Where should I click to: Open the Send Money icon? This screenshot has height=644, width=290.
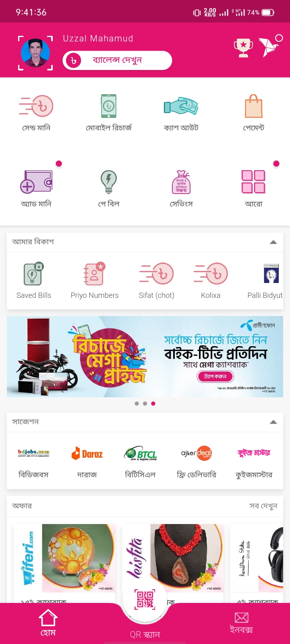pyautogui.click(x=36, y=106)
